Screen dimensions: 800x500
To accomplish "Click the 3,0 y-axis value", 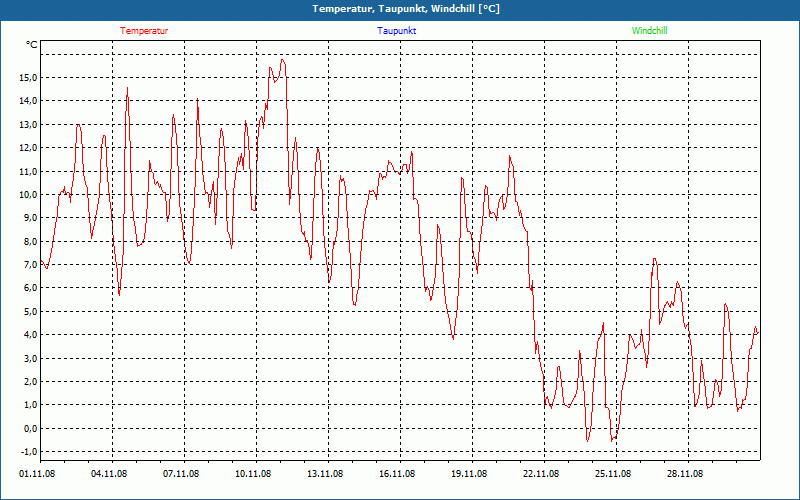I will [30, 358].
